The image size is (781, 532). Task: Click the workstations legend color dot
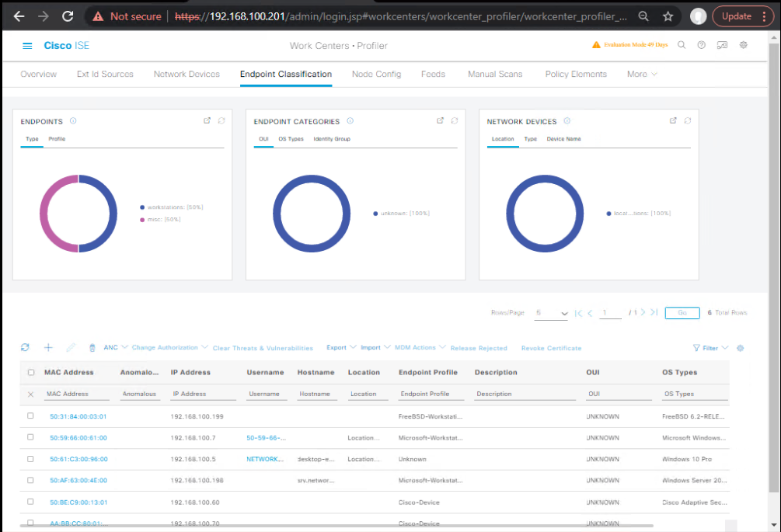coord(142,207)
